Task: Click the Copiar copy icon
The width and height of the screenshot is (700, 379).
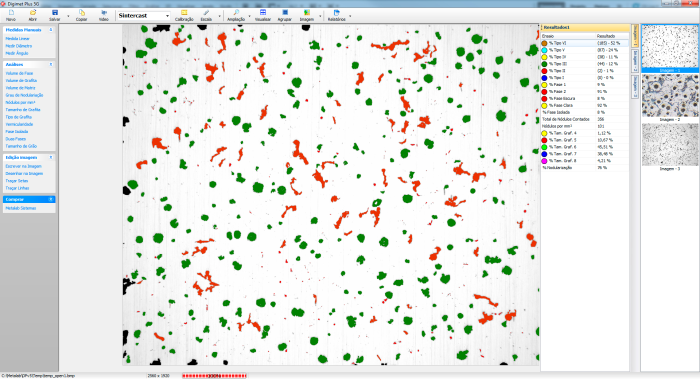Action: 81,12
